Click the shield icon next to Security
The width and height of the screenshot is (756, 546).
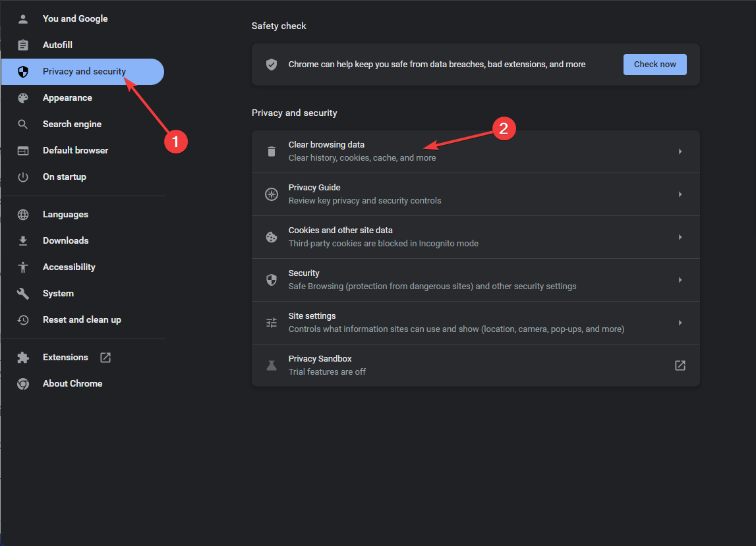point(272,280)
